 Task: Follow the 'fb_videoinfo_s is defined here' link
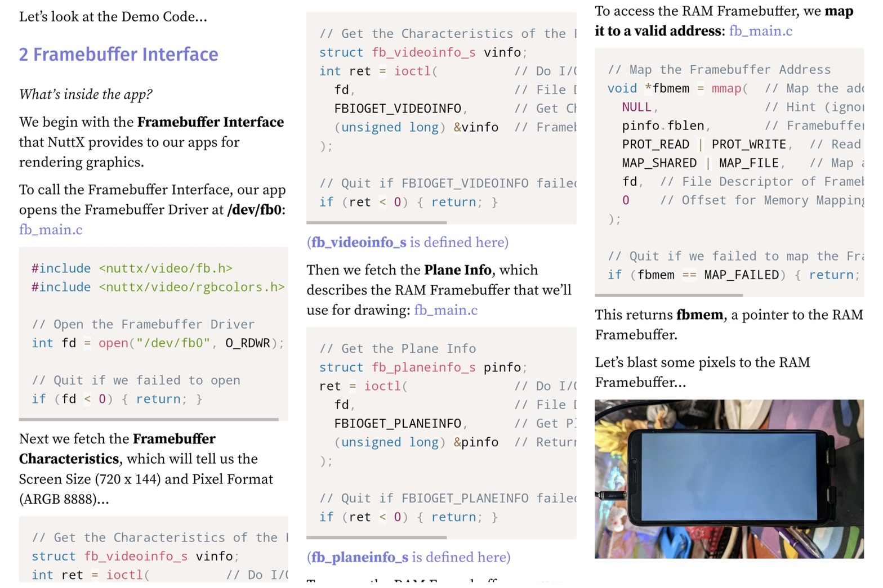[x=408, y=243]
